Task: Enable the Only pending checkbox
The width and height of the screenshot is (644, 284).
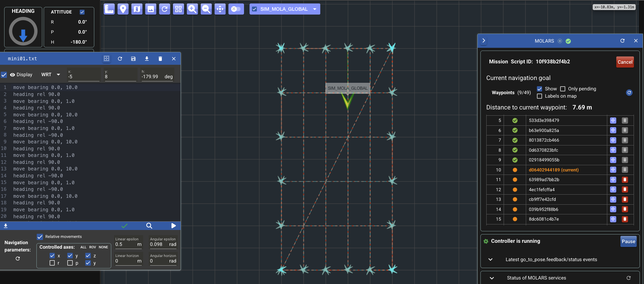Action: tap(563, 89)
